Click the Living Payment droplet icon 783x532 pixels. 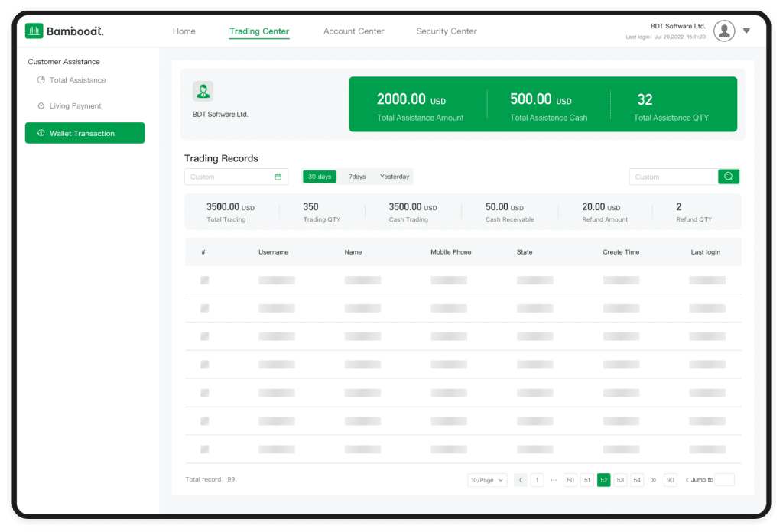point(41,106)
